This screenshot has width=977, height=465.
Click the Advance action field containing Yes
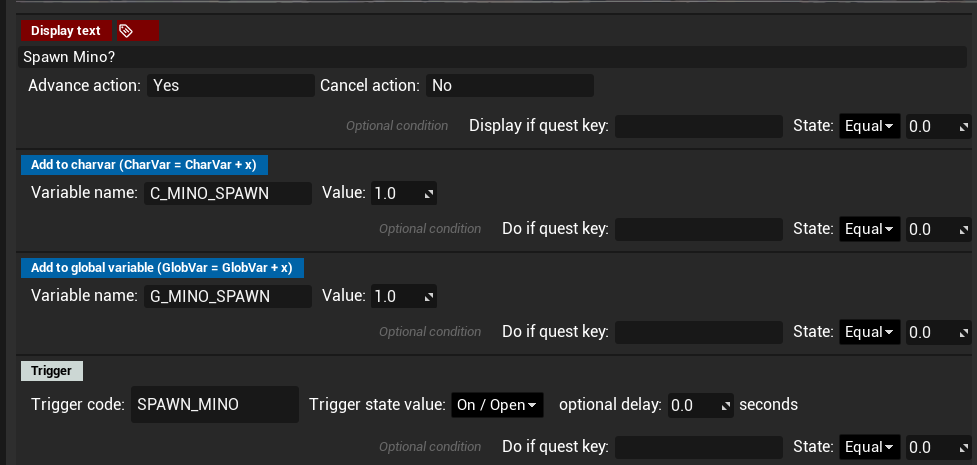pos(230,86)
